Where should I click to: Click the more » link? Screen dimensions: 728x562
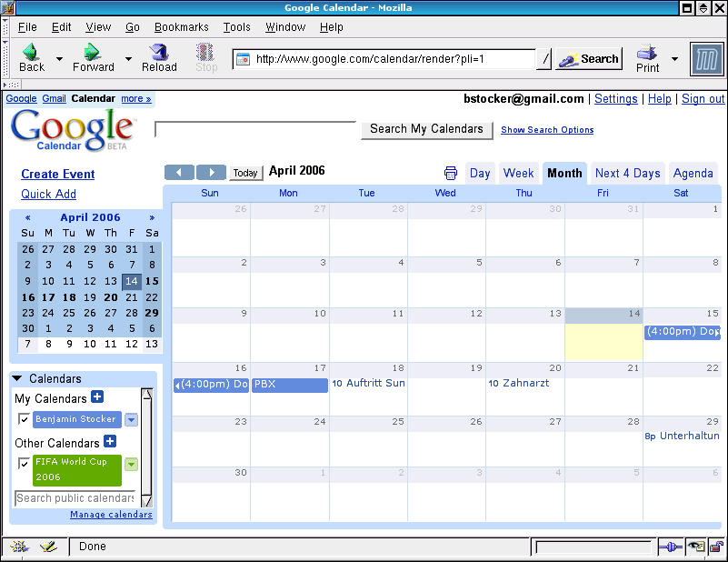click(136, 98)
